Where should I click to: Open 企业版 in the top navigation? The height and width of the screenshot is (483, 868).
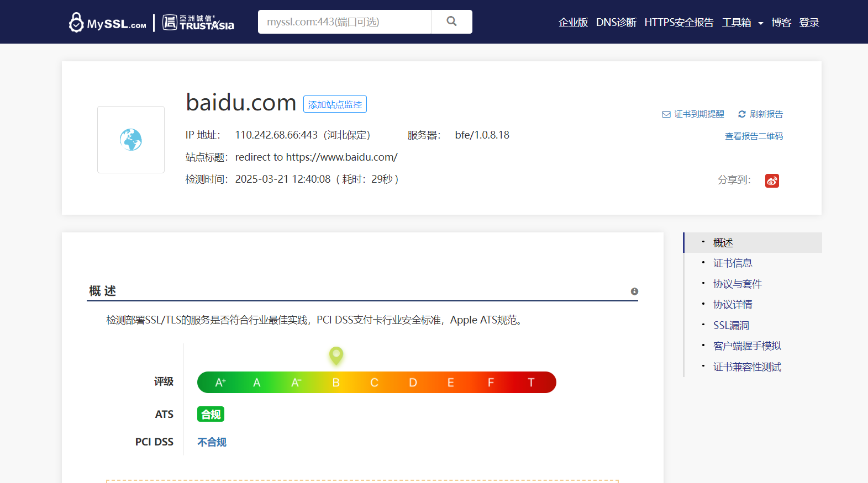tap(573, 23)
